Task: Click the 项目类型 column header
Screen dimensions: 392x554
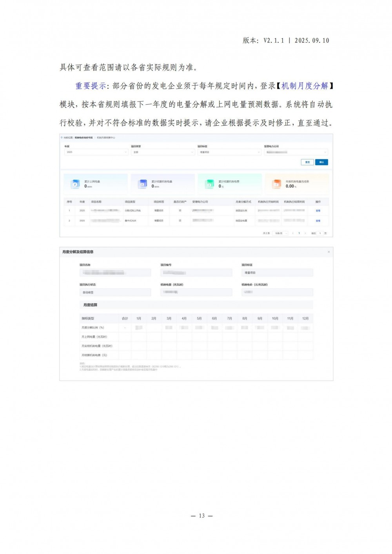Action: click(x=130, y=202)
